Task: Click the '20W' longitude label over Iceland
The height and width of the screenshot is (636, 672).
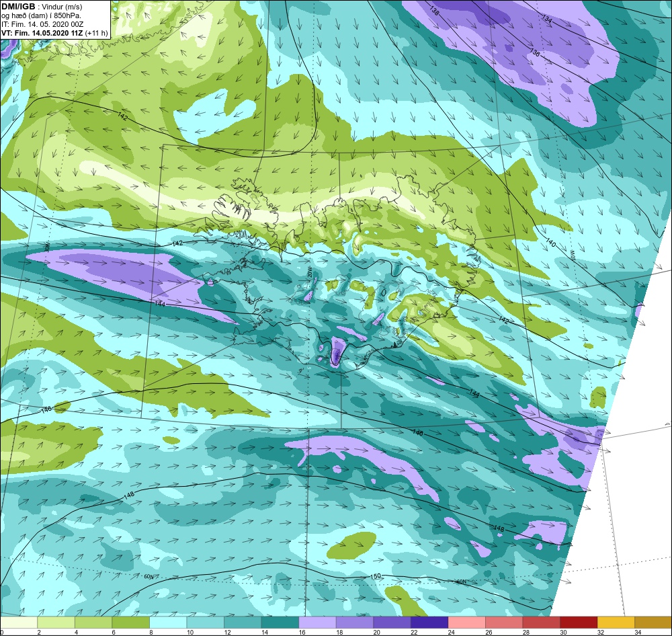Action: tap(310, 272)
